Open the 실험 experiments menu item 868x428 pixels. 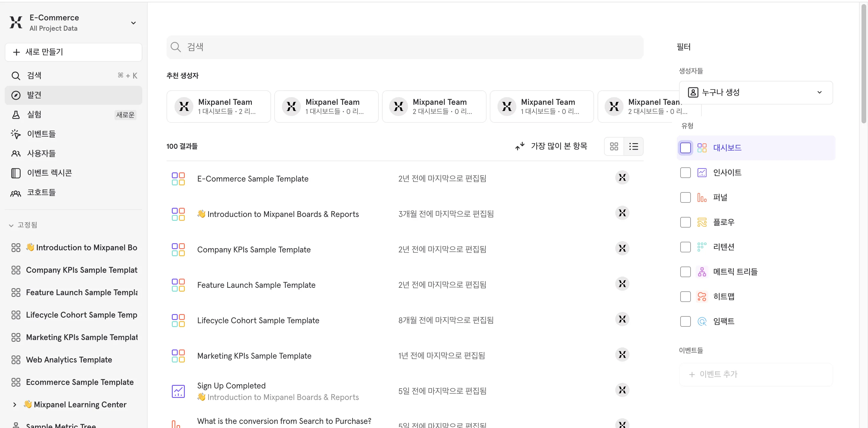coord(74,115)
